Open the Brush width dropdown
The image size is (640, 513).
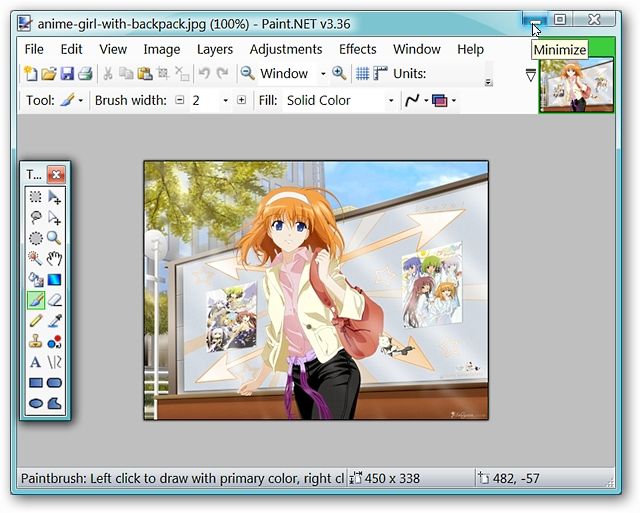pyautogui.click(x=225, y=100)
